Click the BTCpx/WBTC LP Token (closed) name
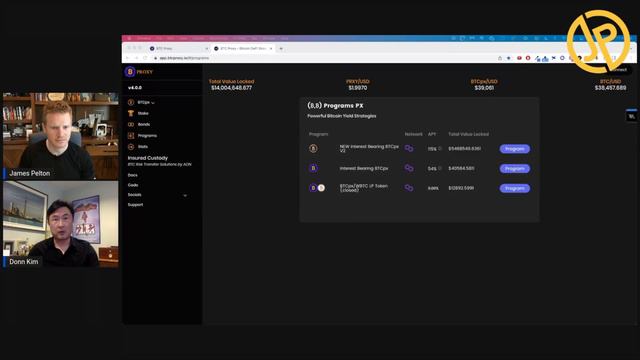 pos(364,188)
